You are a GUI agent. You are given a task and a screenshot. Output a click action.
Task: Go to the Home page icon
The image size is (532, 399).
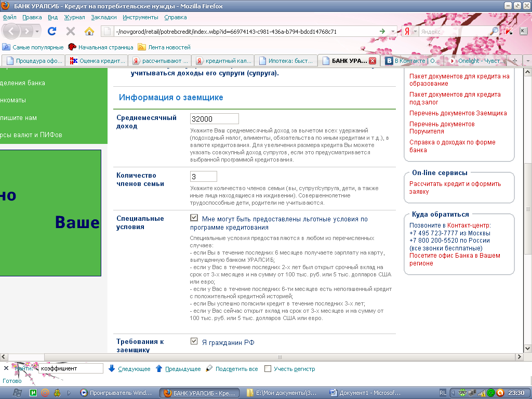click(x=89, y=32)
